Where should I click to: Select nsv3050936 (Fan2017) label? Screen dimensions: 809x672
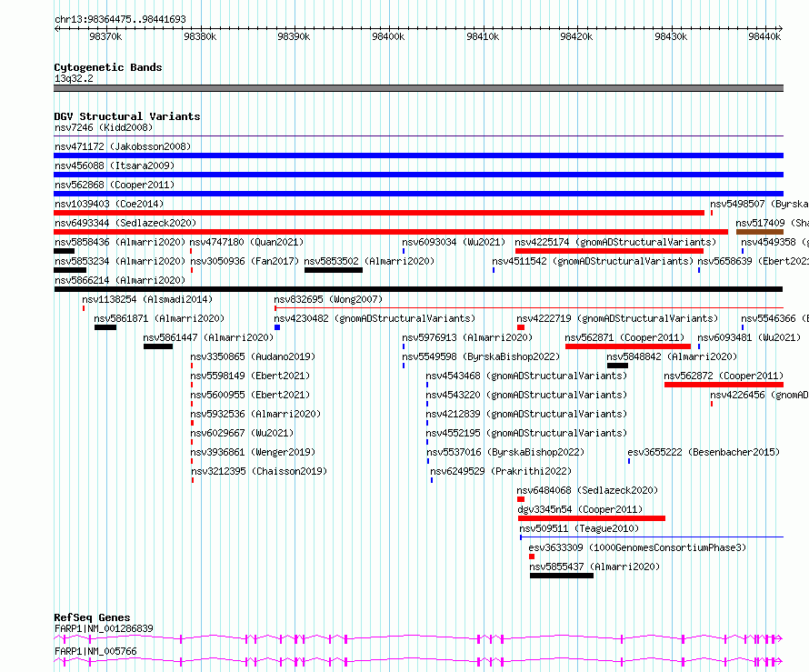click(245, 261)
